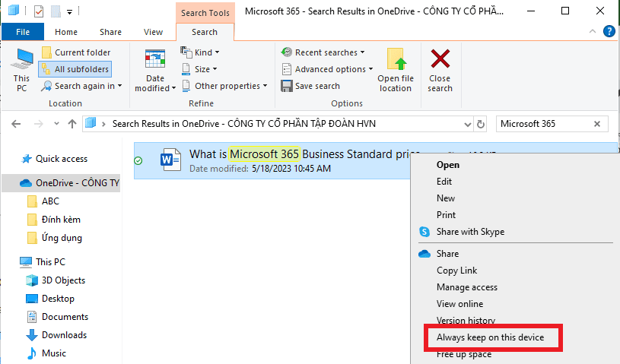Click the green sync status checkmark
This screenshot has height=364, width=620.
pyautogui.click(x=138, y=160)
